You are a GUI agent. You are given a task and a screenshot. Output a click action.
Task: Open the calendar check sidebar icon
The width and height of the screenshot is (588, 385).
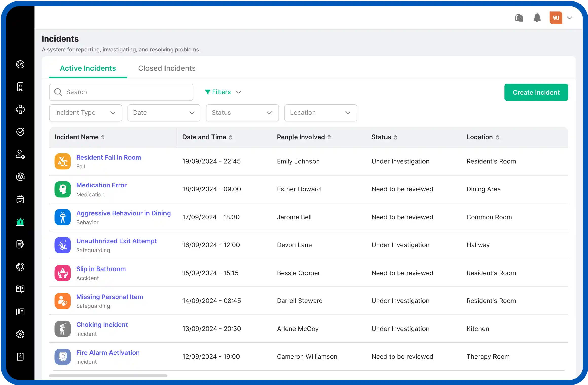click(20, 199)
